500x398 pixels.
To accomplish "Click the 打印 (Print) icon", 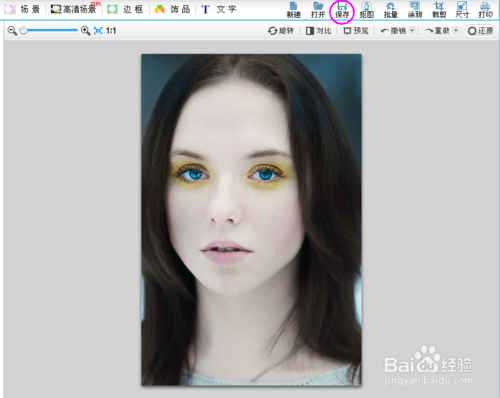I will [x=485, y=10].
